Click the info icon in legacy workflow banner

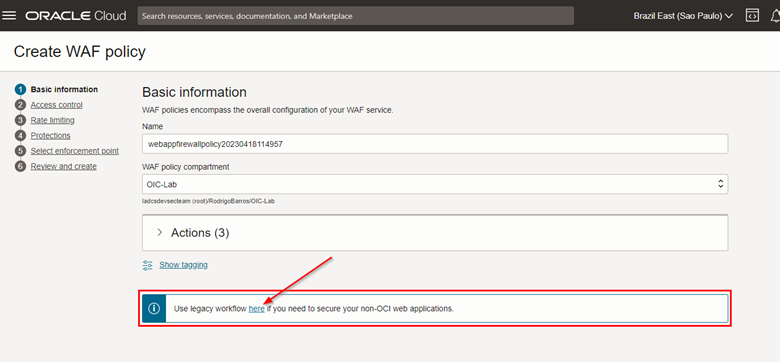(x=154, y=308)
